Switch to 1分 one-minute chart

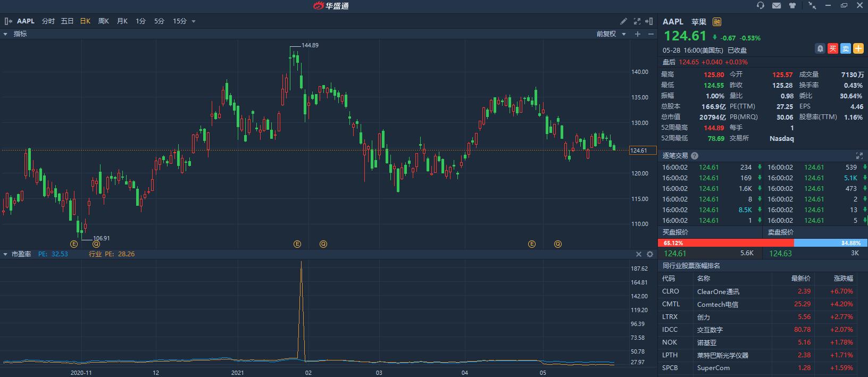click(x=140, y=21)
